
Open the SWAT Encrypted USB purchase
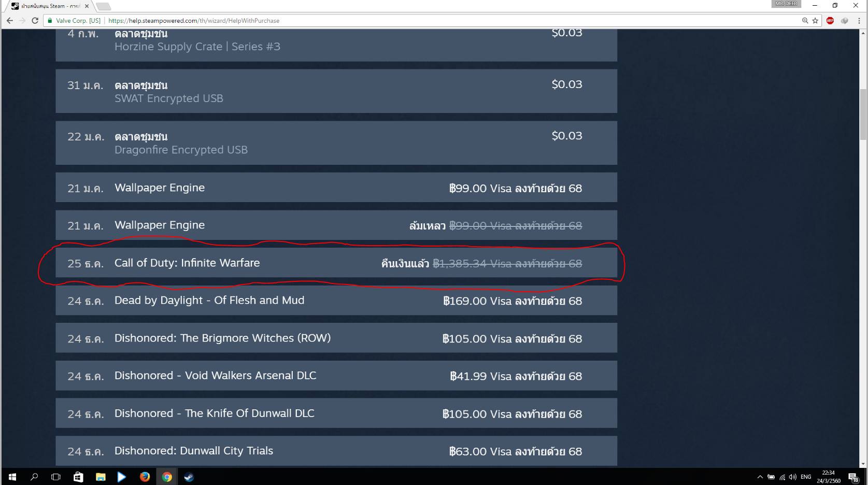[x=336, y=91]
